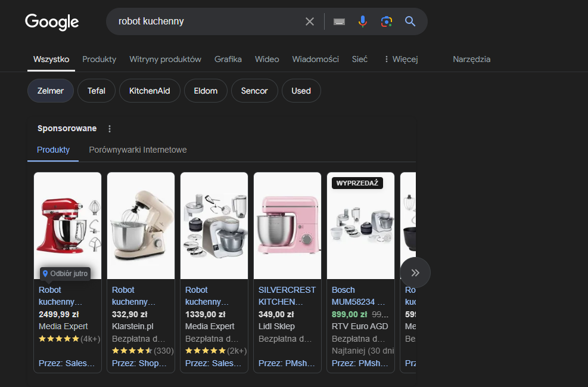Click the Sponsorowane label
Viewport: 588px width, 387px height.
pos(67,128)
